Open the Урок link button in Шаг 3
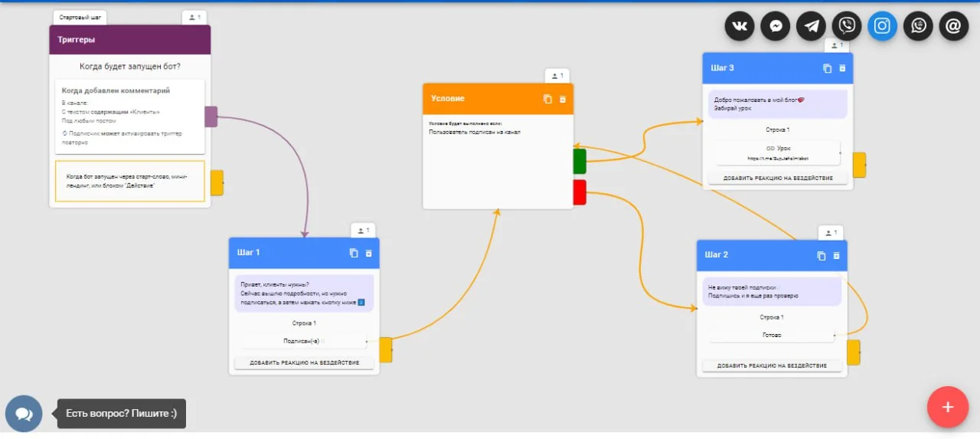The width and height of the screenshot is (980, 439). 778,152
